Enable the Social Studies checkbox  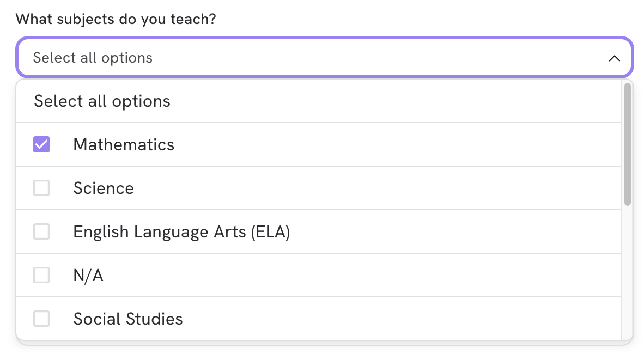click(x=41, y=318)
